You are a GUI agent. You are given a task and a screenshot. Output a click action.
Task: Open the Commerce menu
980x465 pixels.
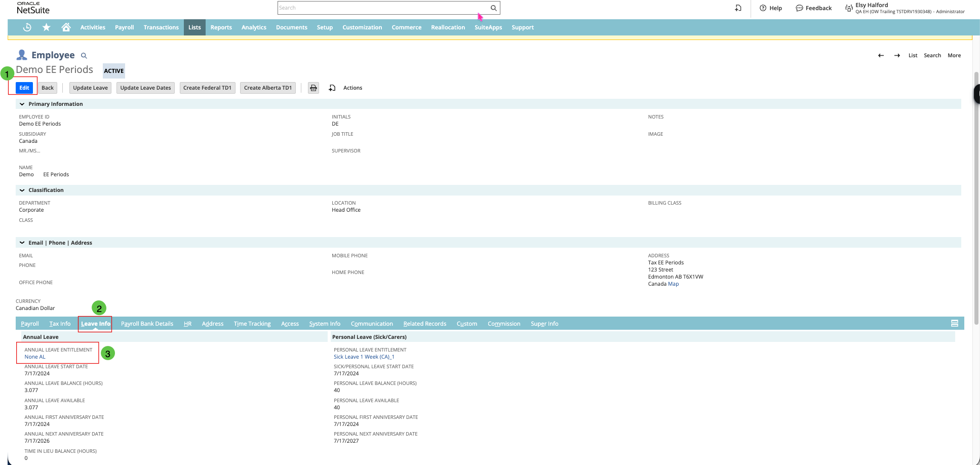click(x=407, y=27)
